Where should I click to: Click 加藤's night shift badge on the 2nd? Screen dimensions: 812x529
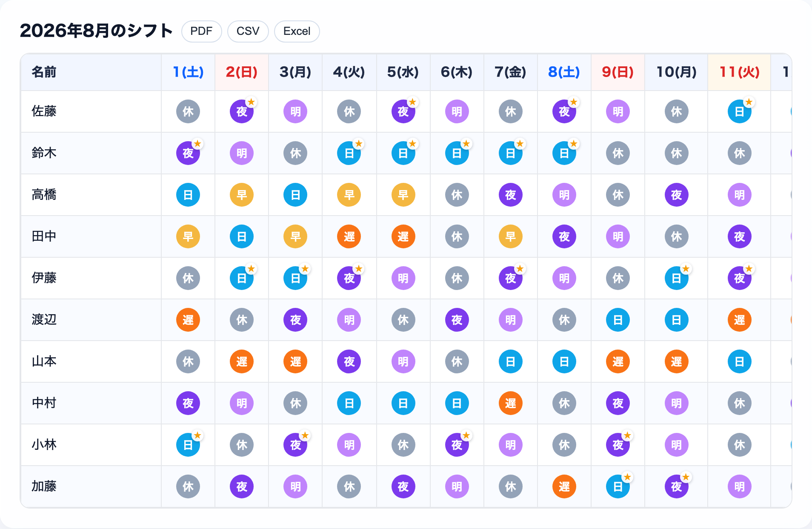pyautogui.click(x=242, y=486)
